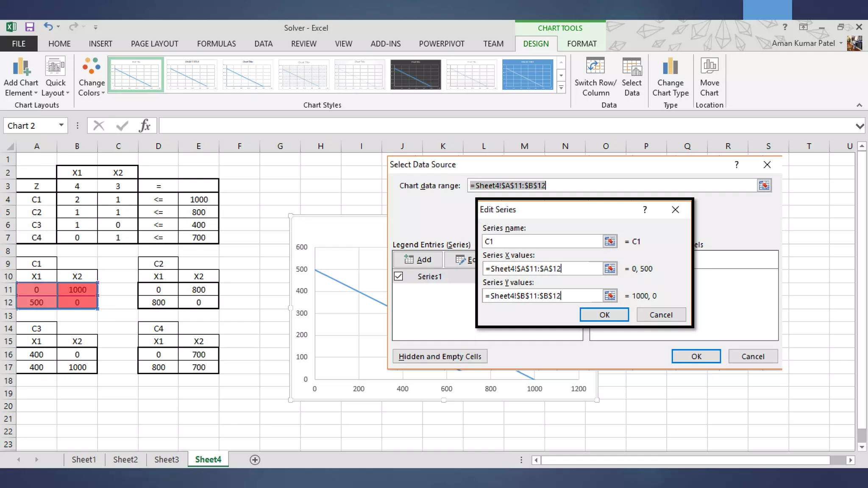Open the Sheet2 worksheet tab
This screenshot has height=488, width=868.
tap(125, 460)
